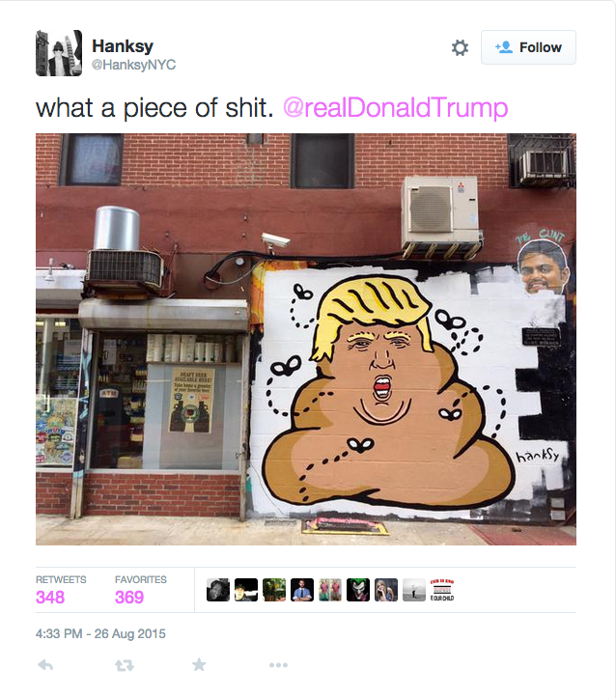Open the @HanksyNYC handle link
Screen dimensions: 616x698
tap(133, 65)
